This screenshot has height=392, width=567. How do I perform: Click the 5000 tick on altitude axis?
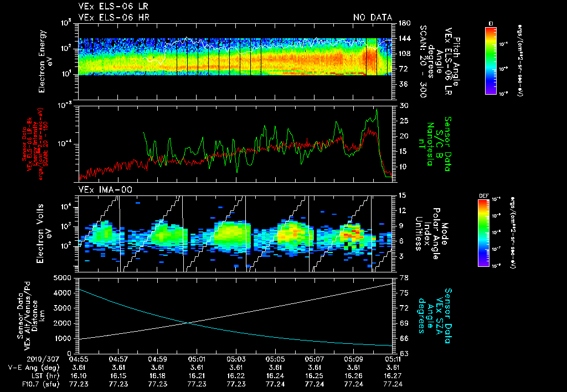[x=63, y=278]
